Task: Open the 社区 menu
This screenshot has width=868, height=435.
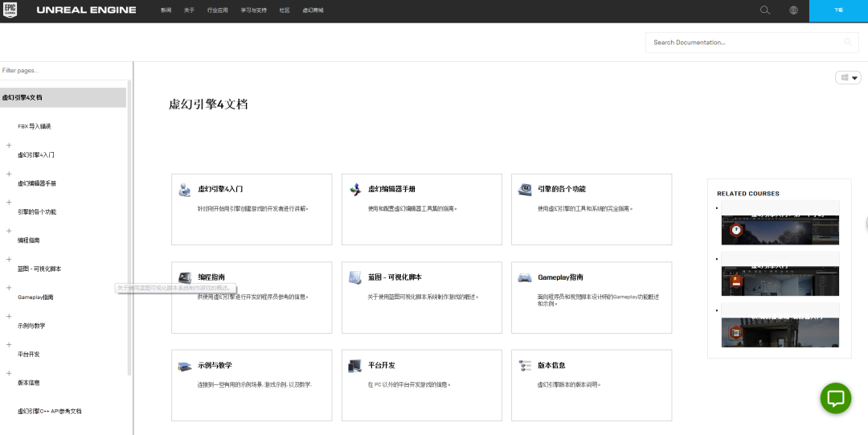Action: coord(285,10)
